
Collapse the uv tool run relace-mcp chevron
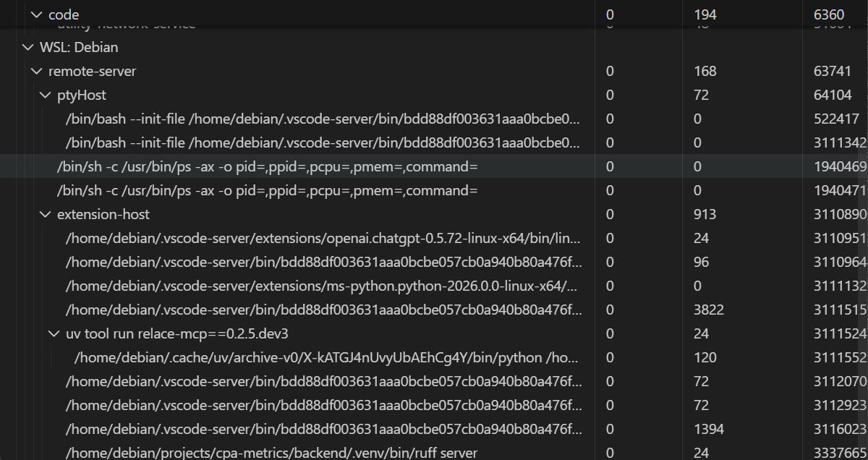click(54, 333)
